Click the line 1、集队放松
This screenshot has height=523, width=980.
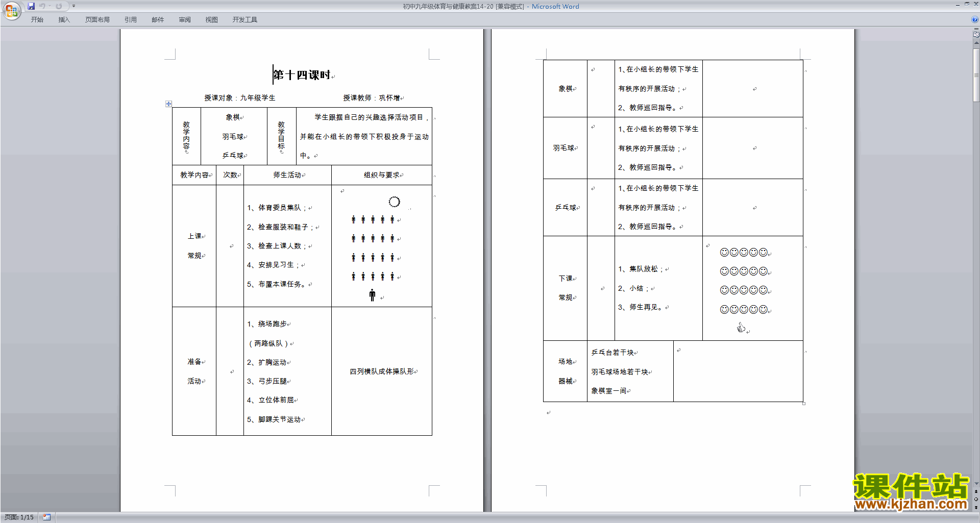point(641,269)
